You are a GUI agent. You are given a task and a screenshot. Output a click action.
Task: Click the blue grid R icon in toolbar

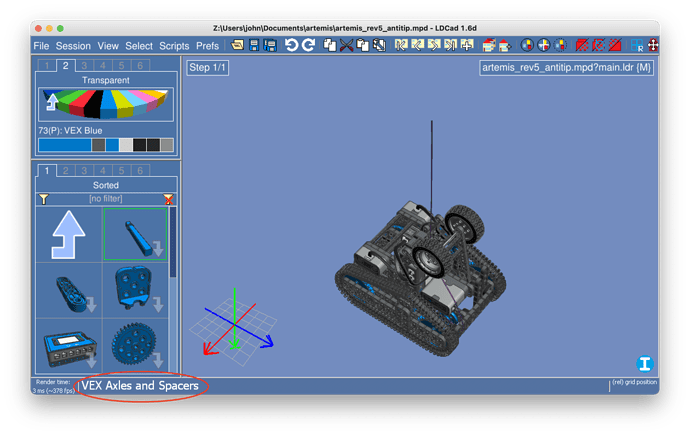tap(637, 45)
